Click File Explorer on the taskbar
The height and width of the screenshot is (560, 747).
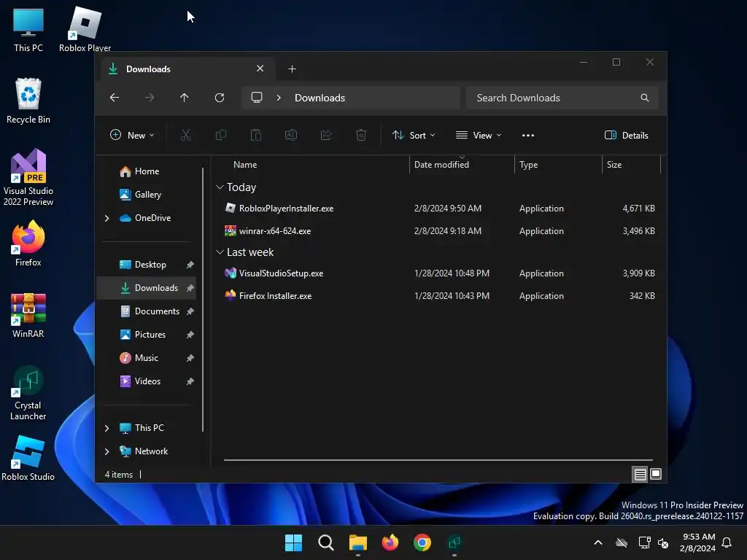coord(357,542)
